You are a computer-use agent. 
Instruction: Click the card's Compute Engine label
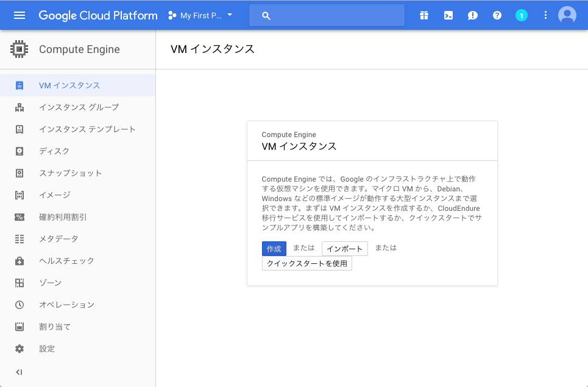coord(289,135)
